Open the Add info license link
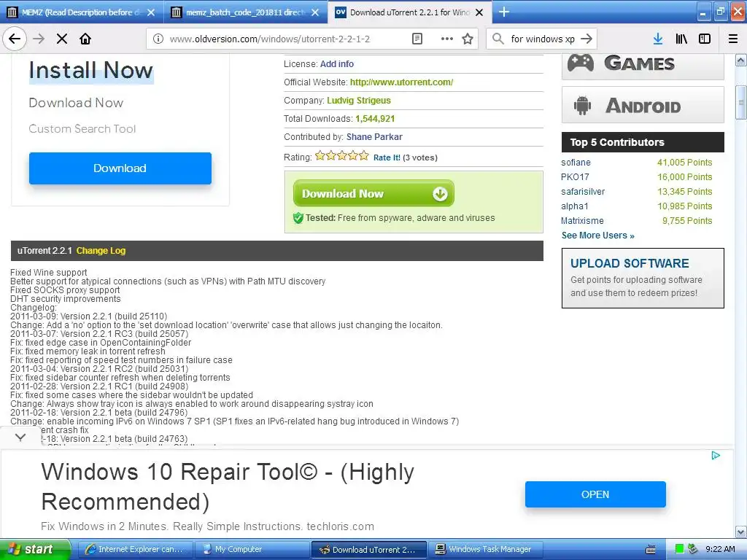747x560 pixels. [337, 64]
